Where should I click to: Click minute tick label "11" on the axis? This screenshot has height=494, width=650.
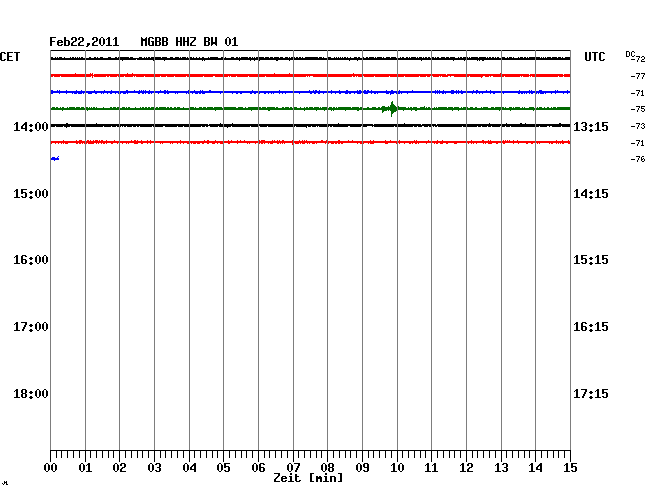(432, 468)
